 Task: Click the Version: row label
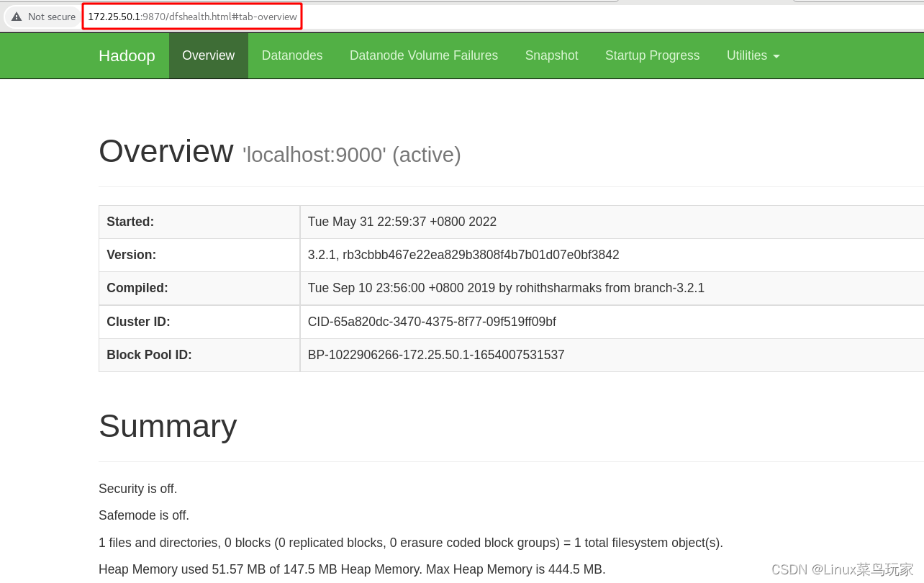coord(131,255)
